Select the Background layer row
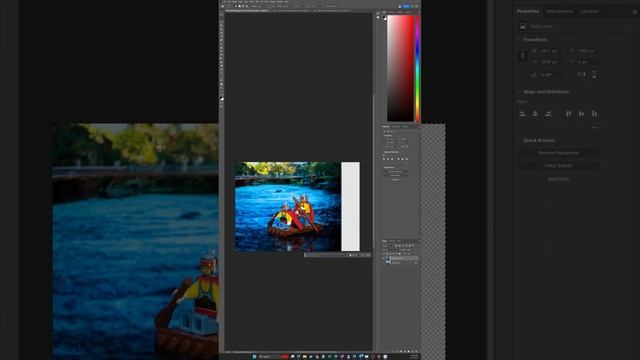The height and width of the screenshot is (360, 640). point(400,263)
